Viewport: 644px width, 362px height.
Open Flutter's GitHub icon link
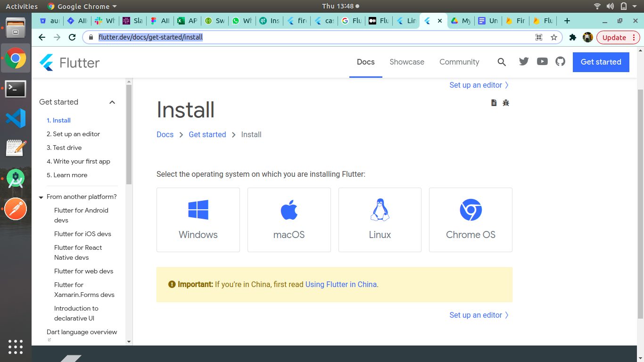coord(560,62)
